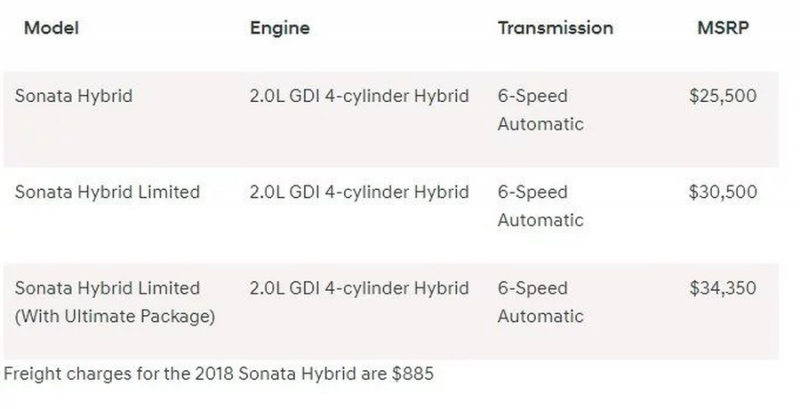Click the Model column header
This screenshot has width=800, height=409.
point(51,28)
